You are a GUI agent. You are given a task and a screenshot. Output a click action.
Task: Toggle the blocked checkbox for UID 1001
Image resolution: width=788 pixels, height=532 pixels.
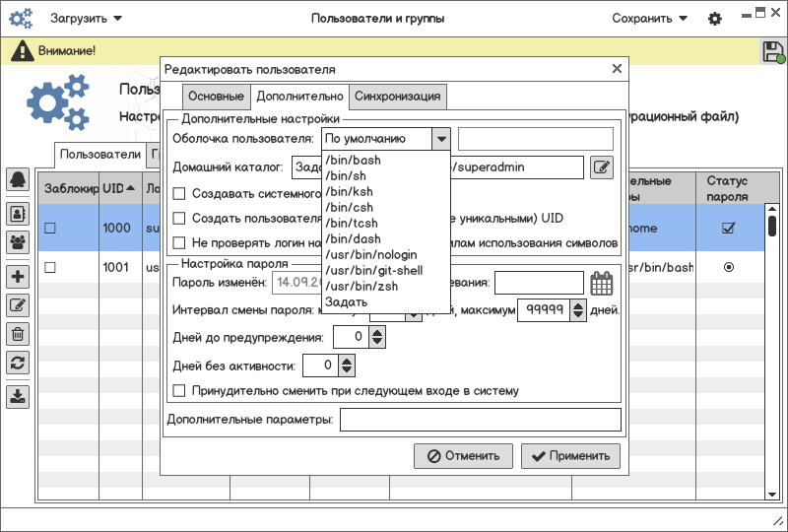coord(50,267)
